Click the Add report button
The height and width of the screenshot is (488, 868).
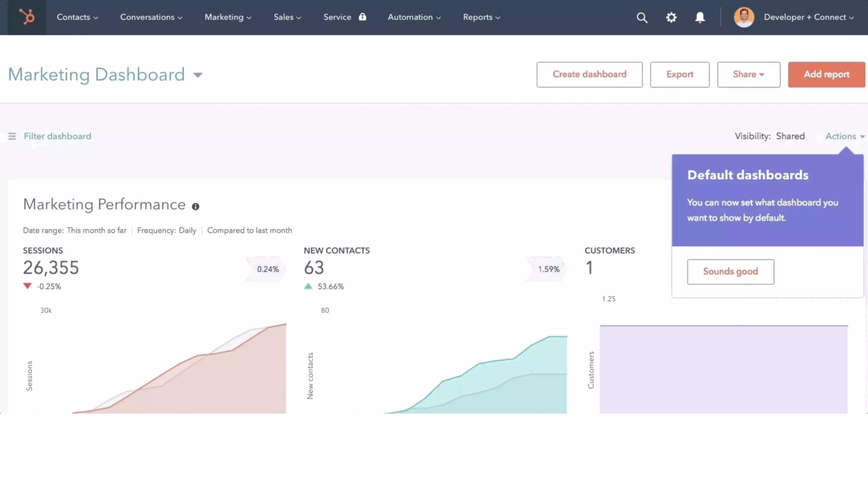pos(826,75)
